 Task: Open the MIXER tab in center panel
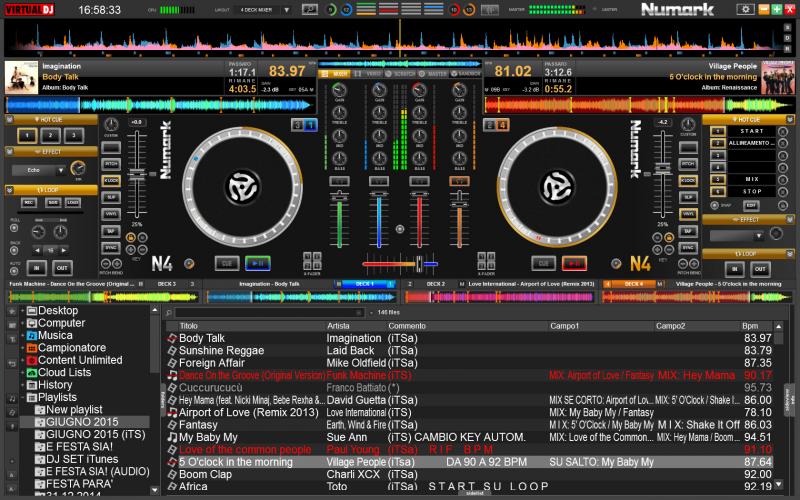(335, 74)
